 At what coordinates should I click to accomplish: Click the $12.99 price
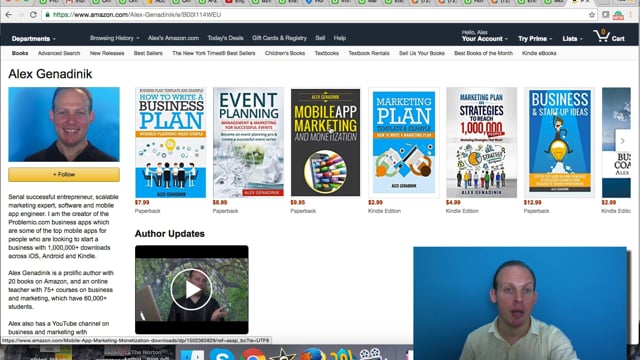[x=533, y=202]
